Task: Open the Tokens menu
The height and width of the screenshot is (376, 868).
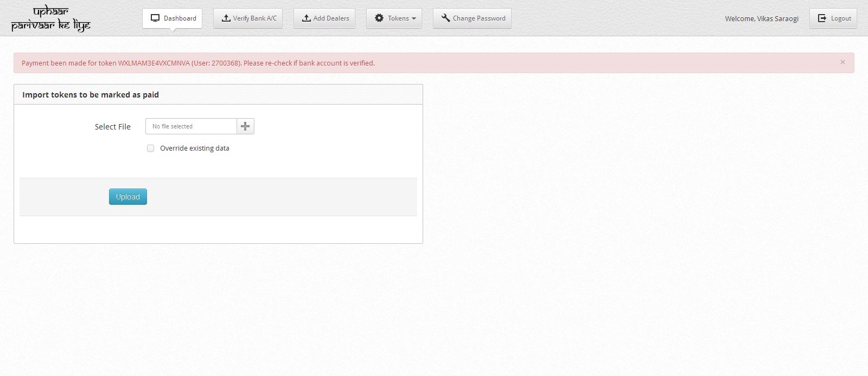Action: tap(394, 18)
